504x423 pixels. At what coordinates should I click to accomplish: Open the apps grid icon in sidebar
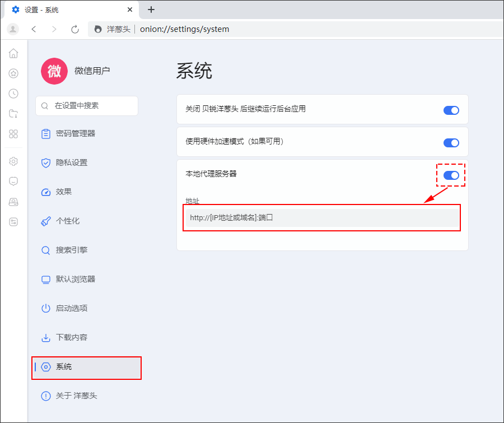(x=13, y=134)
